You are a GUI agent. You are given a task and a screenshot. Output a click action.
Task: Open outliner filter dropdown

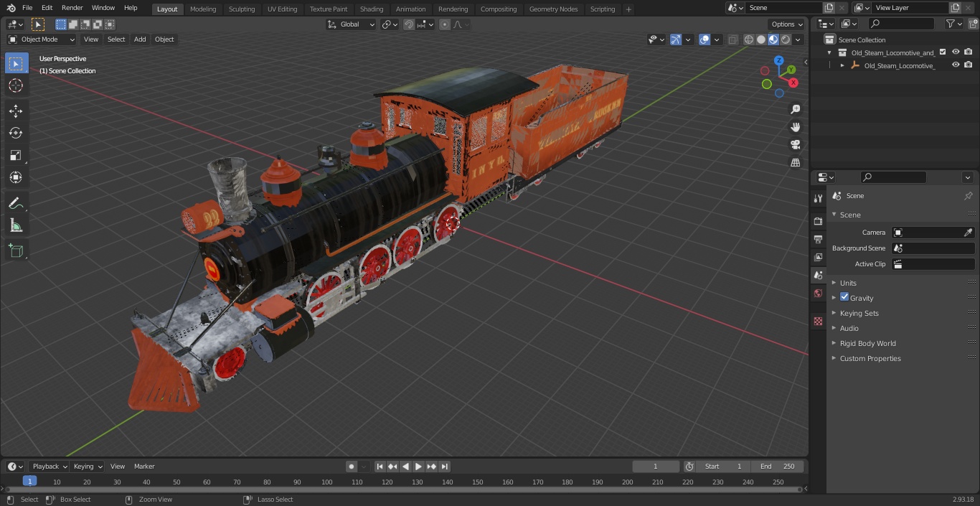pyautogui.click(x=954, y=24)
